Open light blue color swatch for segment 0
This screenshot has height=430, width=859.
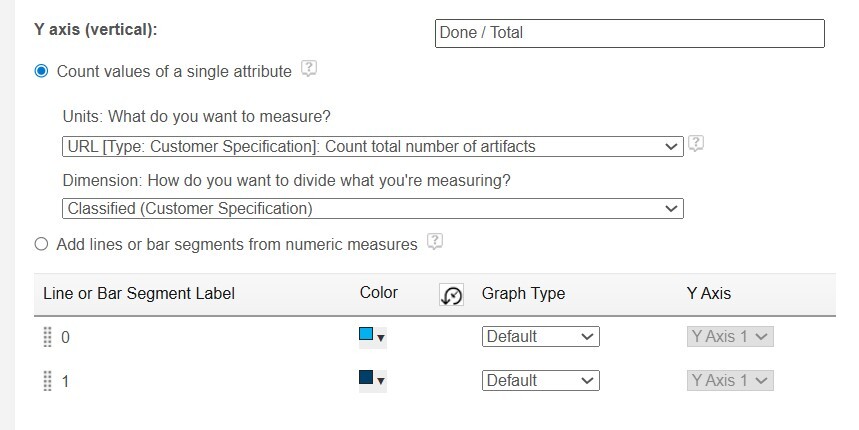[372, 337]
